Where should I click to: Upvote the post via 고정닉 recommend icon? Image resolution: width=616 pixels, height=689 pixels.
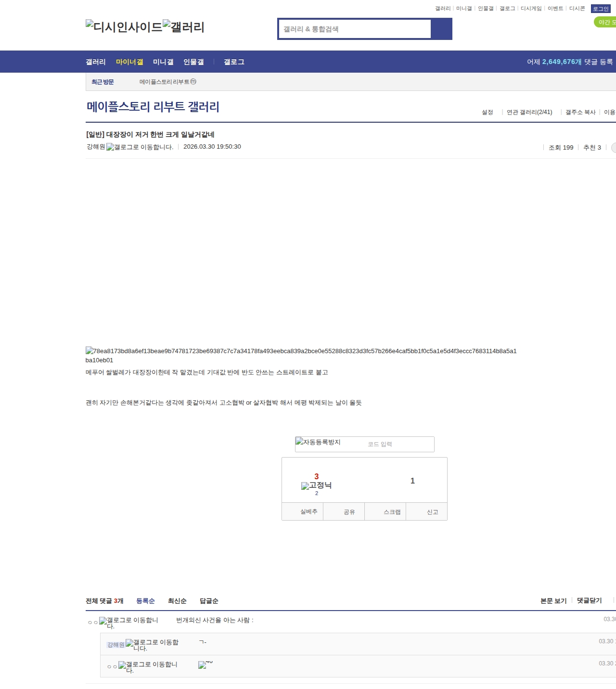[305, 486]
